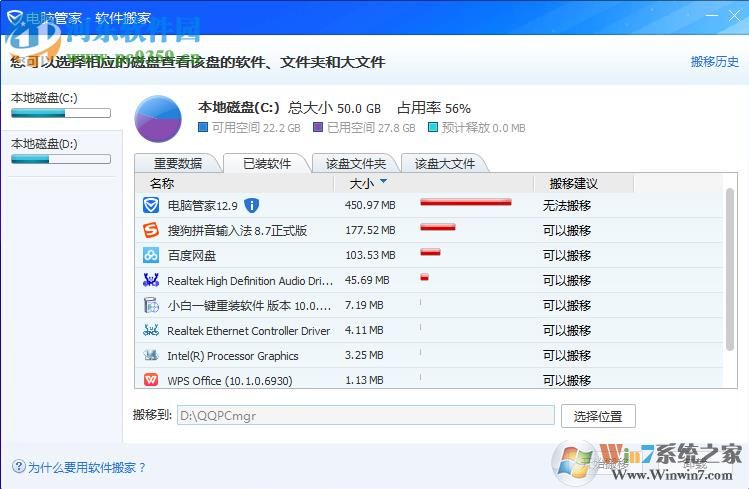Image resolution: width=749 pixels, height=489 pixels.
Task: Click the 搬移到 destination path field
Action: (365, 416)
